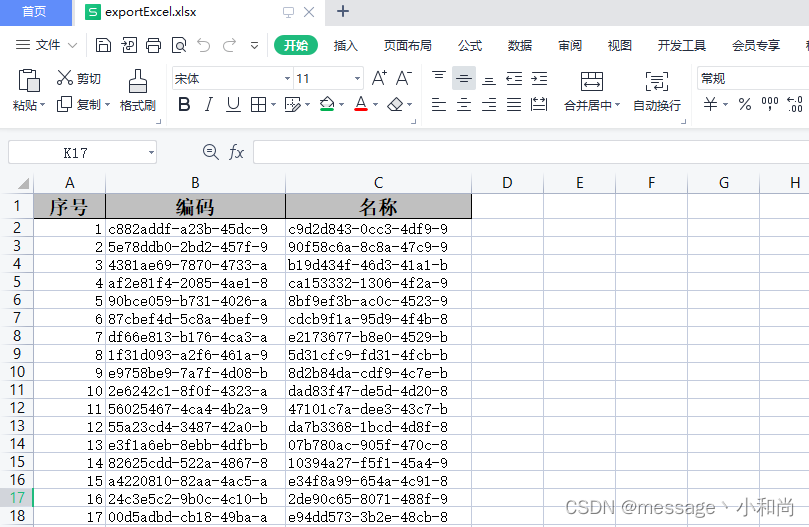Expand the 粘贴 paste options arrow
Viewport: 809px width, 527px height.
coord(43,105)
